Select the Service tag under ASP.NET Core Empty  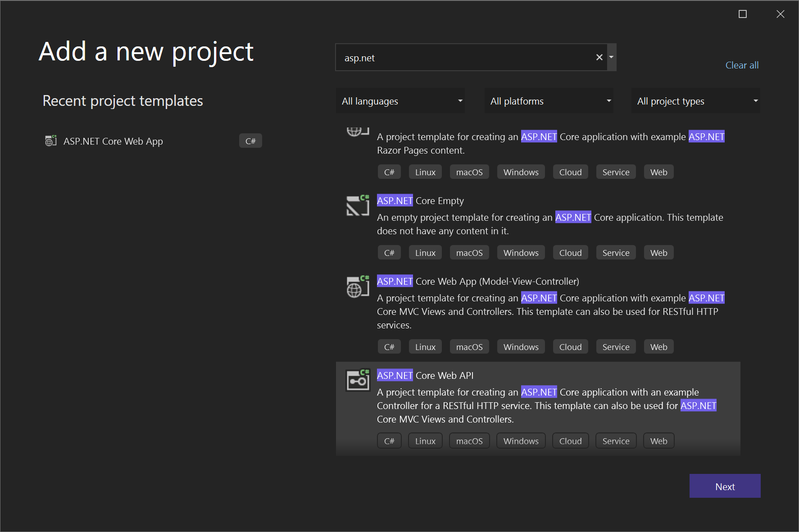(x=616, y=252)
